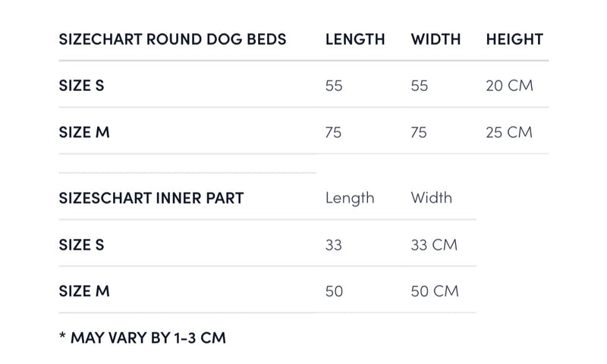607x364 pixels.
Task: Click the 20 CM height value
Action: coord(509,86)
